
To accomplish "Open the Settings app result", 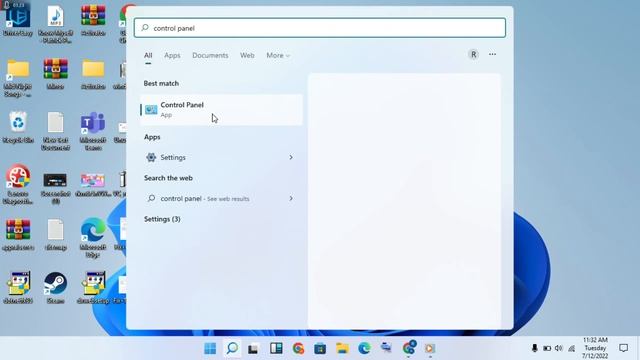I will (x=221, y=157).
